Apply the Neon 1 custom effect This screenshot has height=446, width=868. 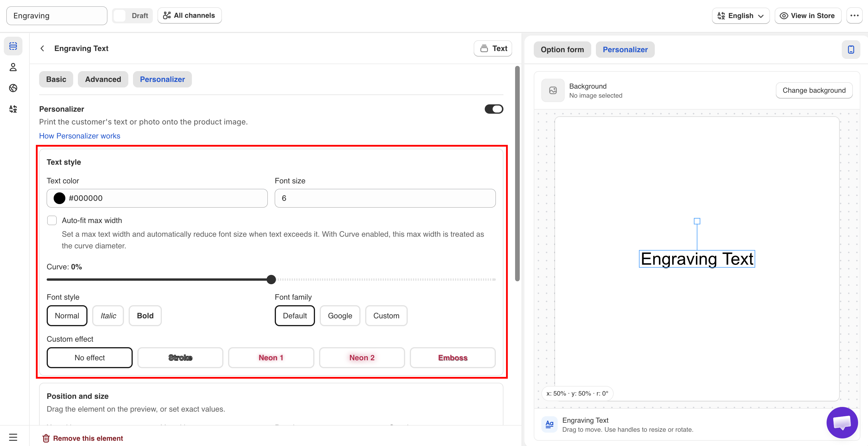271,358
